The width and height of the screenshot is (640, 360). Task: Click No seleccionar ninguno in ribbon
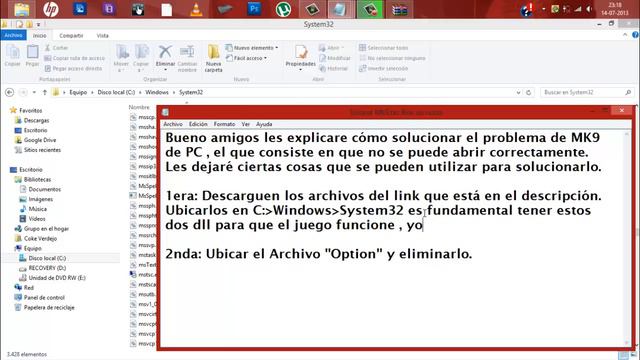pyautogui.click(x=392, y=58)
